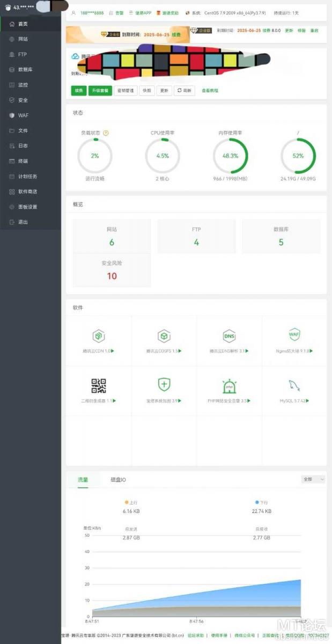
Task: Click the green 续费 renew button
Action: (x=78, y=91)
